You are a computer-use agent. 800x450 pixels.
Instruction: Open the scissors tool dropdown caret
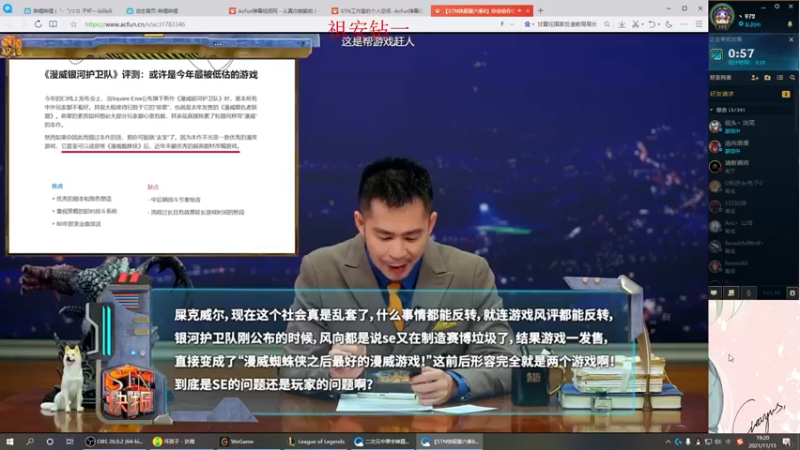click(642, 24)
